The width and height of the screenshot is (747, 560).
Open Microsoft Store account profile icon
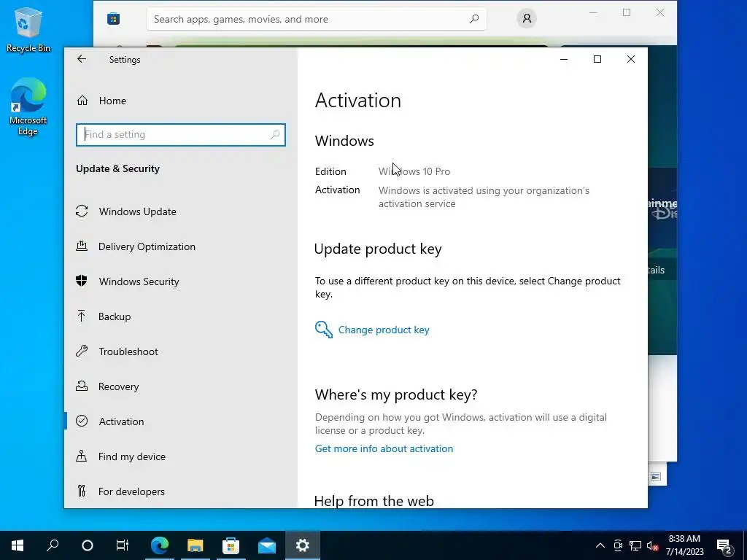527,18
